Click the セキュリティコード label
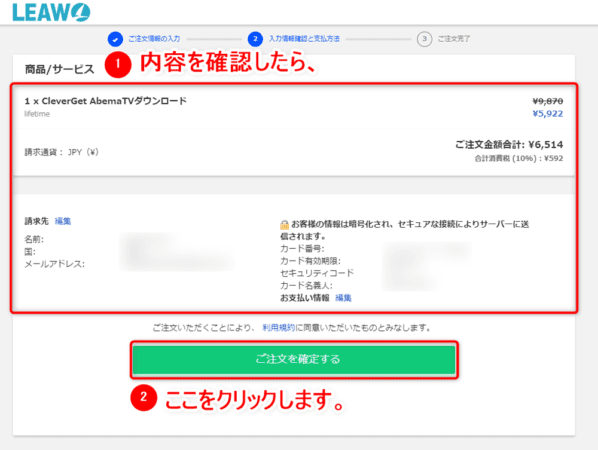The height and width of the screenshot is (450, 598). tap(317, 273)
